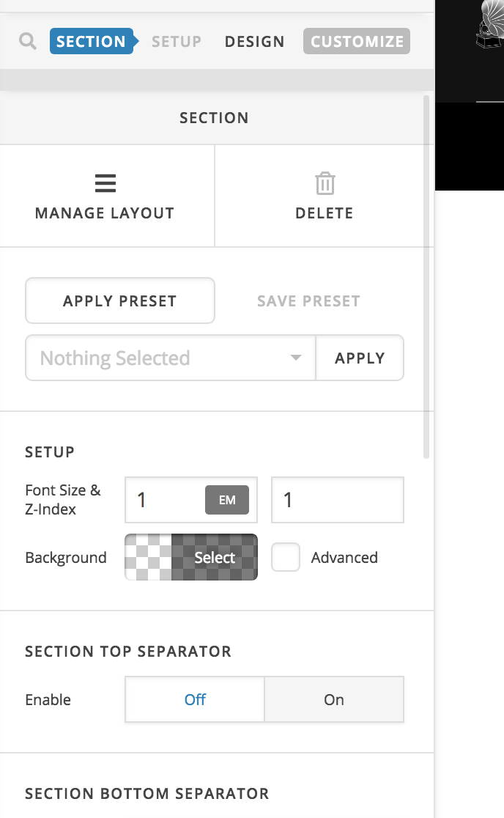Click the gramophone logo image
The width and height of the screenshot is (504, 818).
click(490, 26)
